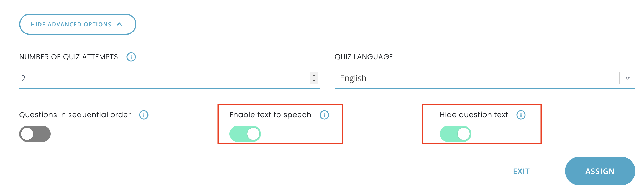
Task: Click info icon next to Hide question text
Action: [521, 115]
